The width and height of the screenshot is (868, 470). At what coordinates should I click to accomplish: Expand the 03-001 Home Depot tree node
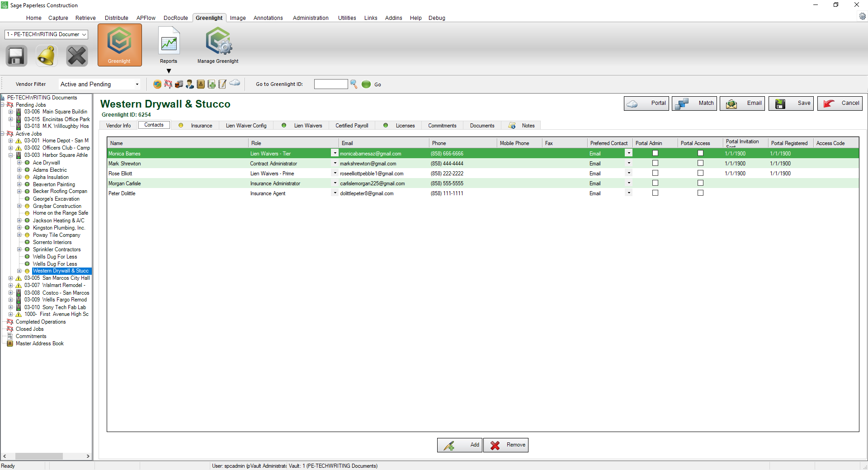pos(10,141)
